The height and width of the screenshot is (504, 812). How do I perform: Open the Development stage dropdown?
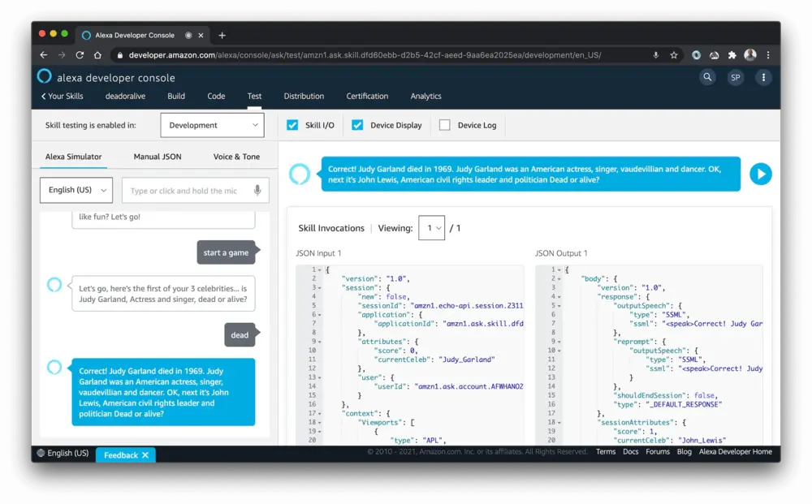(212, 125)
